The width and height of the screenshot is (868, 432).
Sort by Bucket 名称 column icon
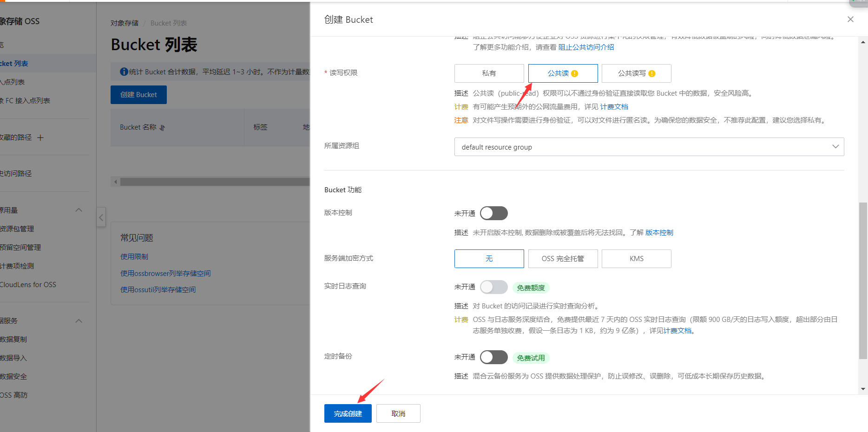point(162,128)
